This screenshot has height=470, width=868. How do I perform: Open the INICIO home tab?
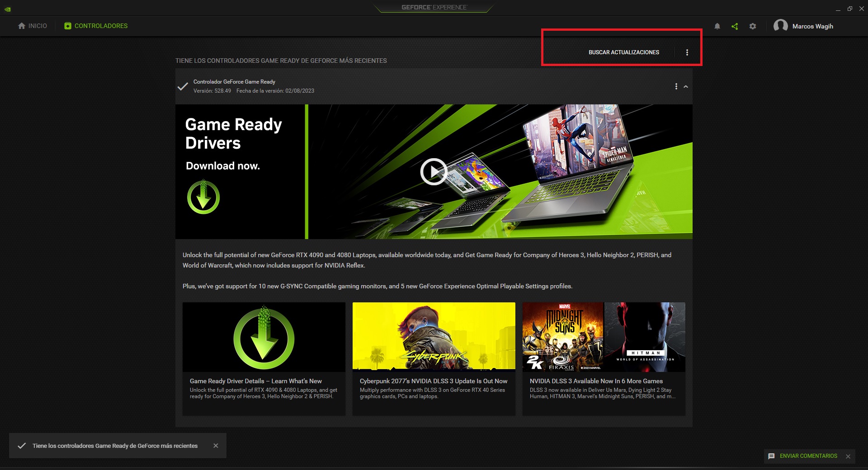pyautogui.click(x=32, y=26)
